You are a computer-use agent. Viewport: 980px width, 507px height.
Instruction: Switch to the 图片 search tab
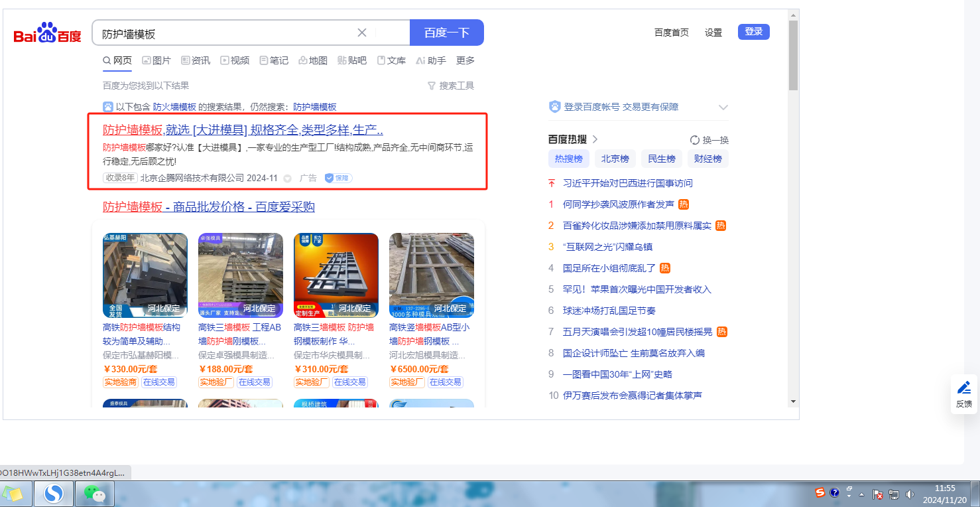click(156, 60)
